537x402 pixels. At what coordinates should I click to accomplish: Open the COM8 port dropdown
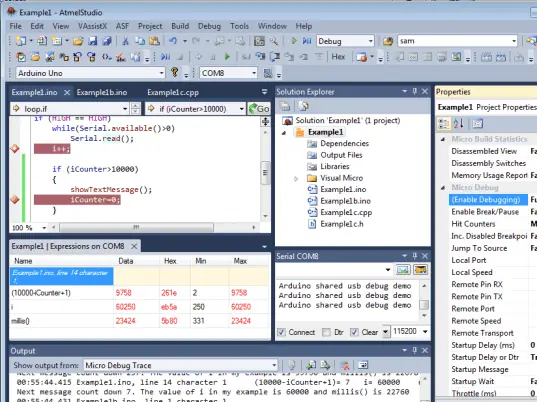point(254,73)
